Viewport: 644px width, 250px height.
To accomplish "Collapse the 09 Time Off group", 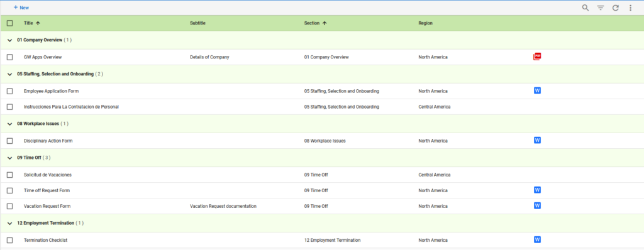I will [x=10, y=158].
